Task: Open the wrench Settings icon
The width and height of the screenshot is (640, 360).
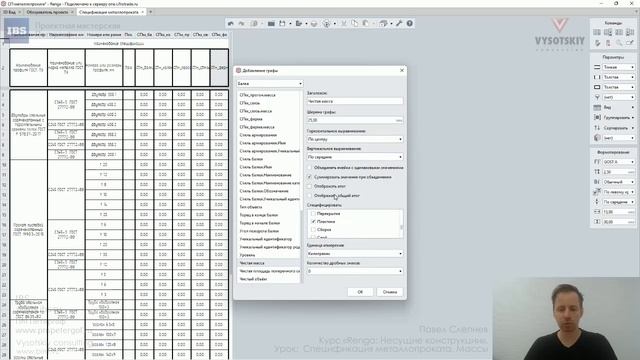Action: click(399, 24)
